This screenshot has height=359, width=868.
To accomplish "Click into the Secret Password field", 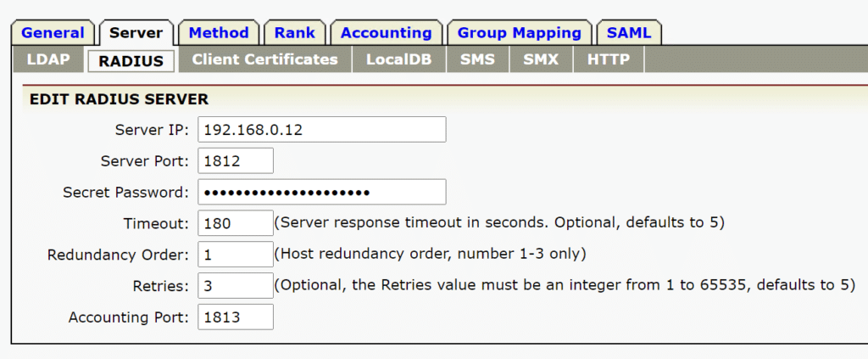I will click(x=321, y=192).
